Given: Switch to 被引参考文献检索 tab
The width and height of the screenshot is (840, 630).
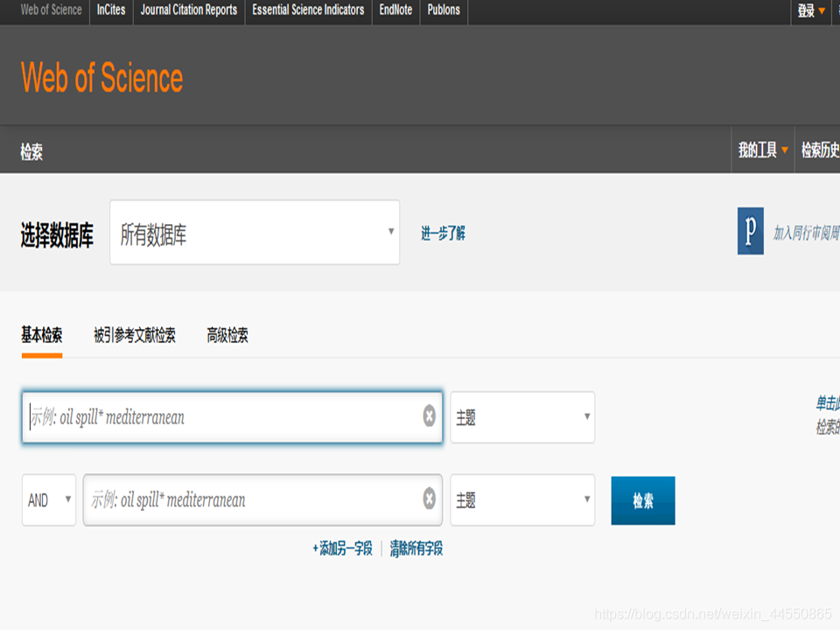Looking at the screenshot, I should click(x=135, y=335).
